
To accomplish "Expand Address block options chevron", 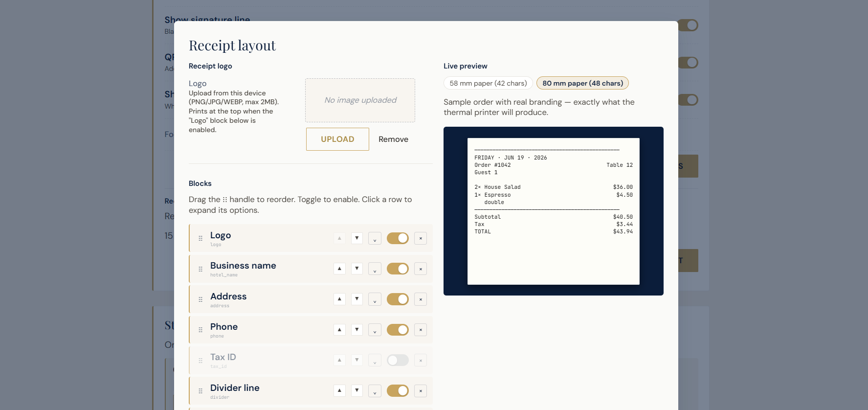I will (375, 299).
